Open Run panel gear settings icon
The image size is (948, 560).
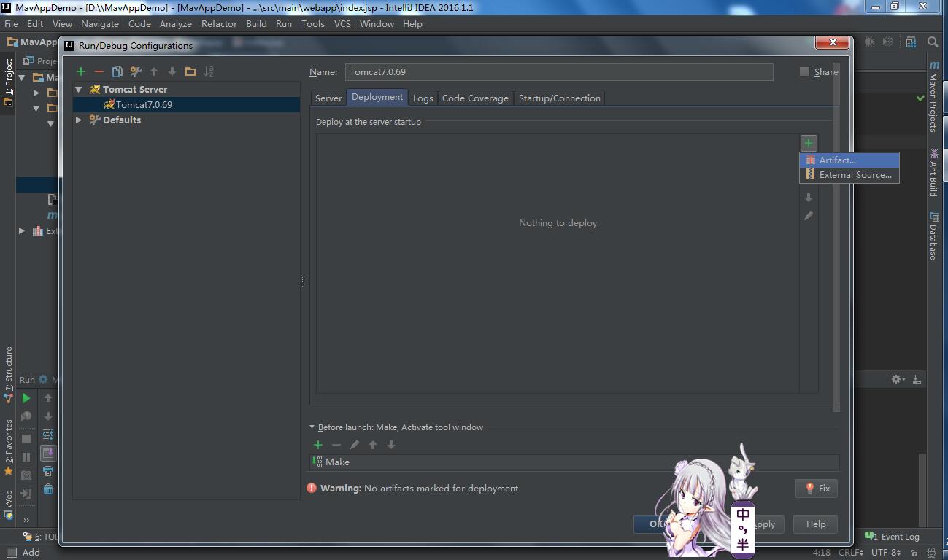point(898,379)
